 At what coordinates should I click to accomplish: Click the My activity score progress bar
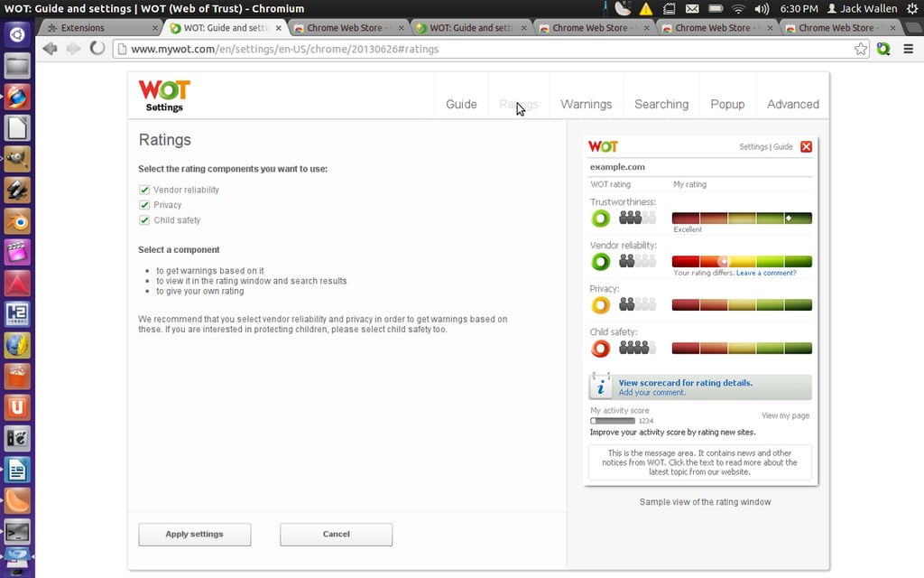pos(613,421)
